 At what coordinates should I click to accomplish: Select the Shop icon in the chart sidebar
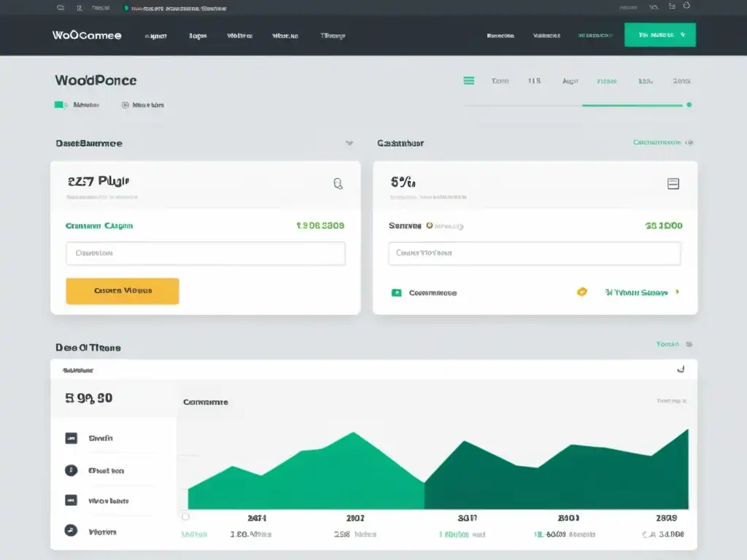pos(71,437)
